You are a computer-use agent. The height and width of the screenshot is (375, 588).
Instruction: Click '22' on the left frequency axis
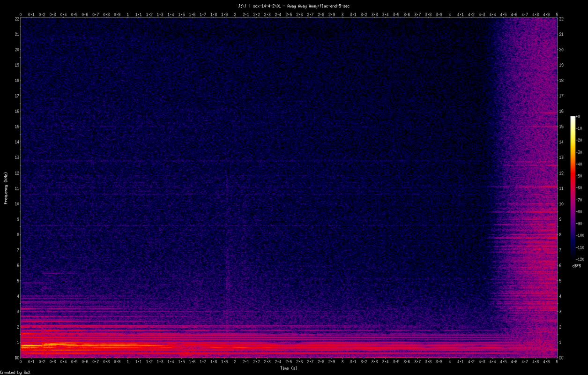click(16, 19)
